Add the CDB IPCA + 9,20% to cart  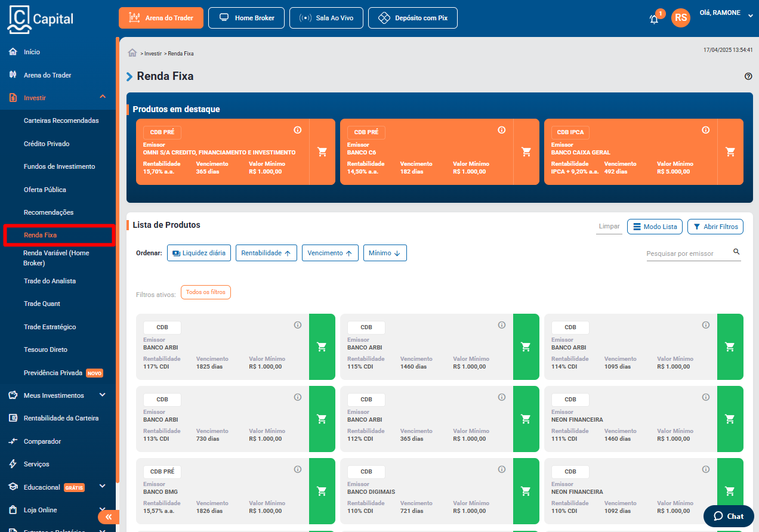730,151
